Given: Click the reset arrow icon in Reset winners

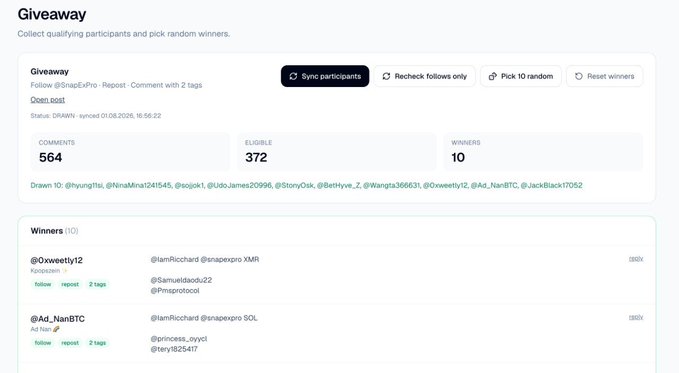Looking at the screenshot, I should pyautogui.click(x=579, y=76).
